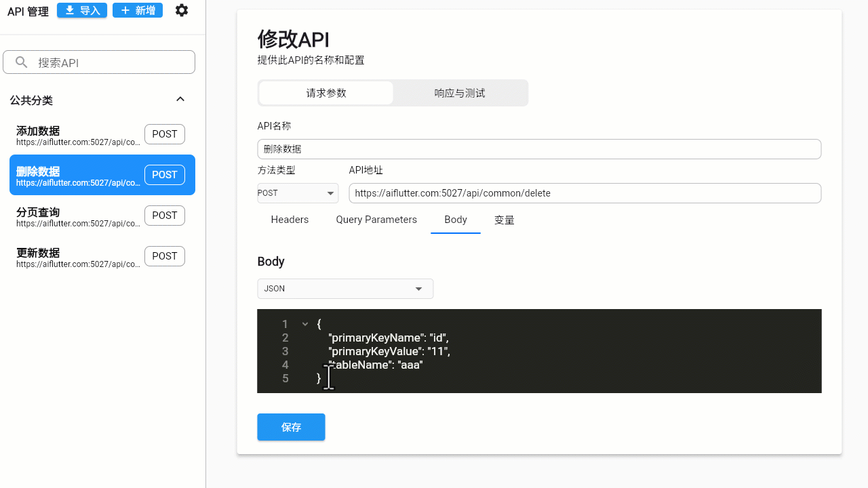Click POST badge beside 删除数据

coord(165,175)
